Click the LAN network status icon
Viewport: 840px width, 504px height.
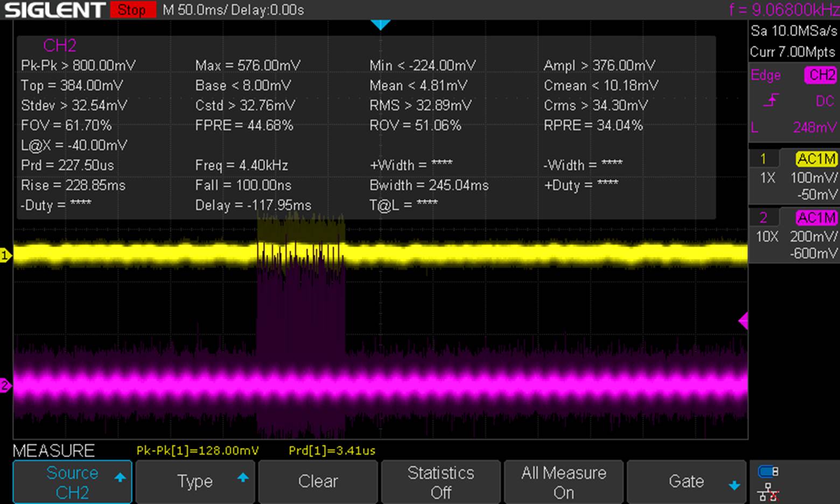point(768,492)
